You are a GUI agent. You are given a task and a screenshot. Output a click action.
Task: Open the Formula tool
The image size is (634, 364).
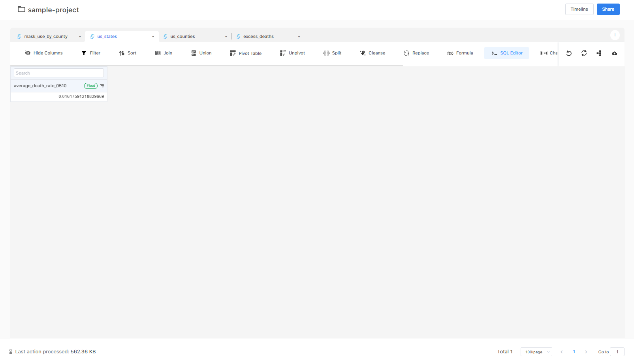pos(460,53)
